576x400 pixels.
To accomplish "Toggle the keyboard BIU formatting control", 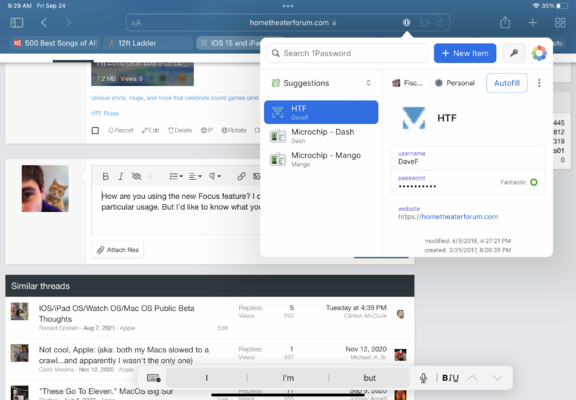I will coord(450,378).
